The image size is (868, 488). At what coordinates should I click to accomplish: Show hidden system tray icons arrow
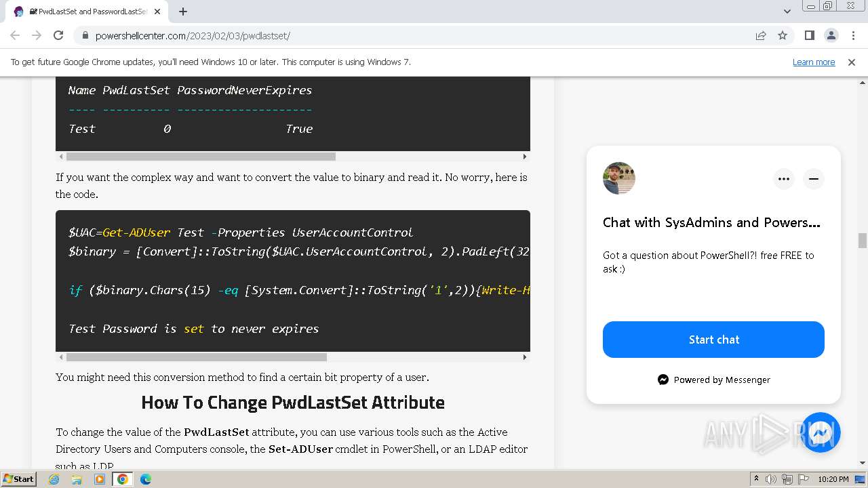click(x=756, y=479)
